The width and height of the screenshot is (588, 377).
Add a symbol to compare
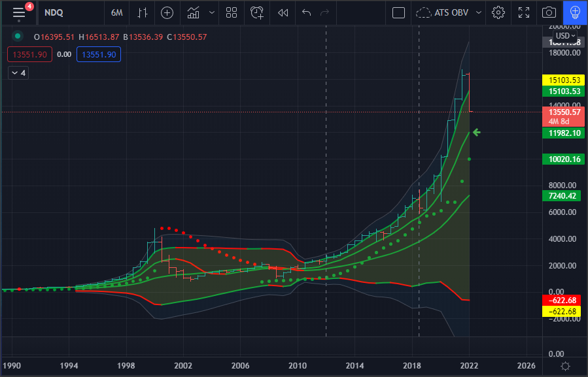coord(167,13)
